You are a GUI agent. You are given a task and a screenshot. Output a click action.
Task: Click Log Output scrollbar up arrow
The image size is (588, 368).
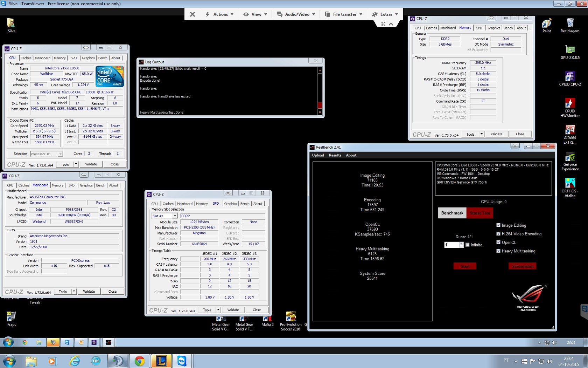coord(320,70)
